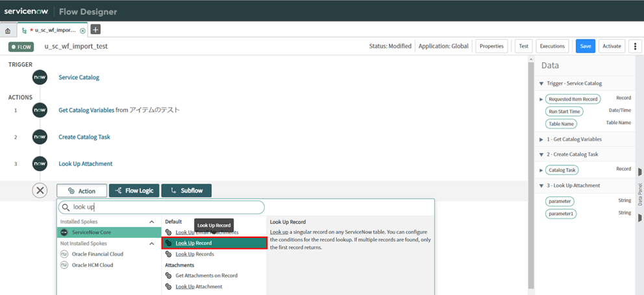Click the flow canvas vertical scrollbar

[530, 174]
